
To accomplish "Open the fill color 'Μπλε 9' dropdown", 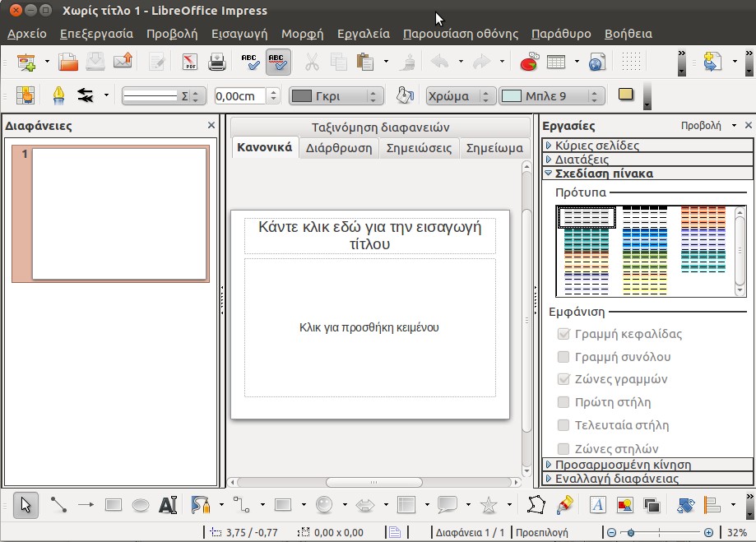I will click(551, 96).
